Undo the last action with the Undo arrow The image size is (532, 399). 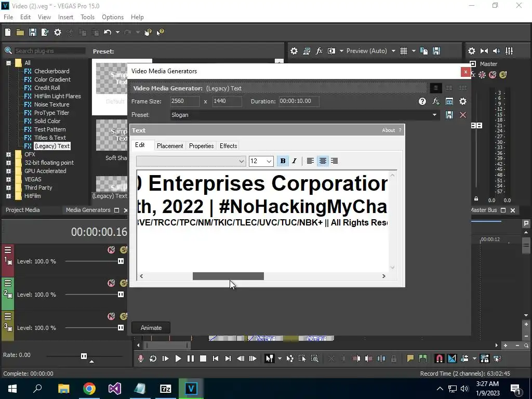(x=108, y=32)
